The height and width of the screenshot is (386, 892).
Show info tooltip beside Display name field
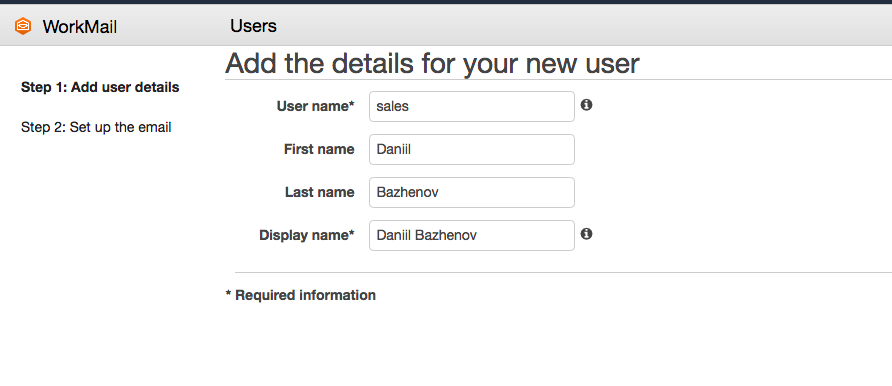click(x=587, y=234)
